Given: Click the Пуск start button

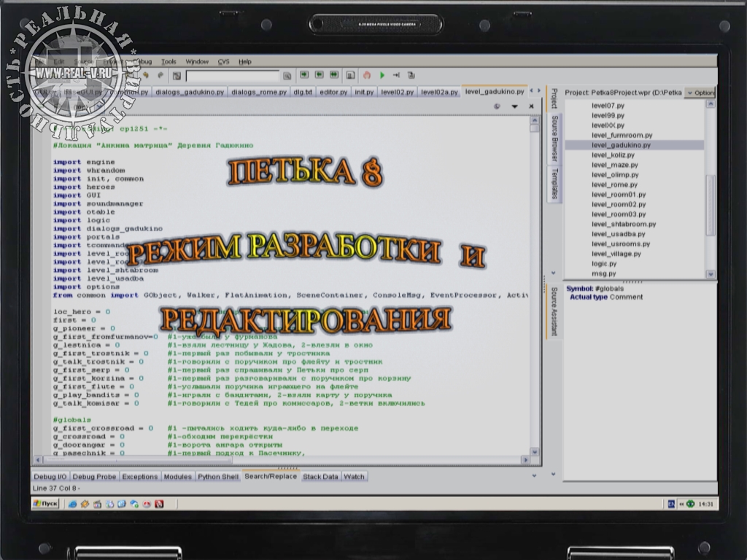Looking at the screenshot, I should 45,504.
